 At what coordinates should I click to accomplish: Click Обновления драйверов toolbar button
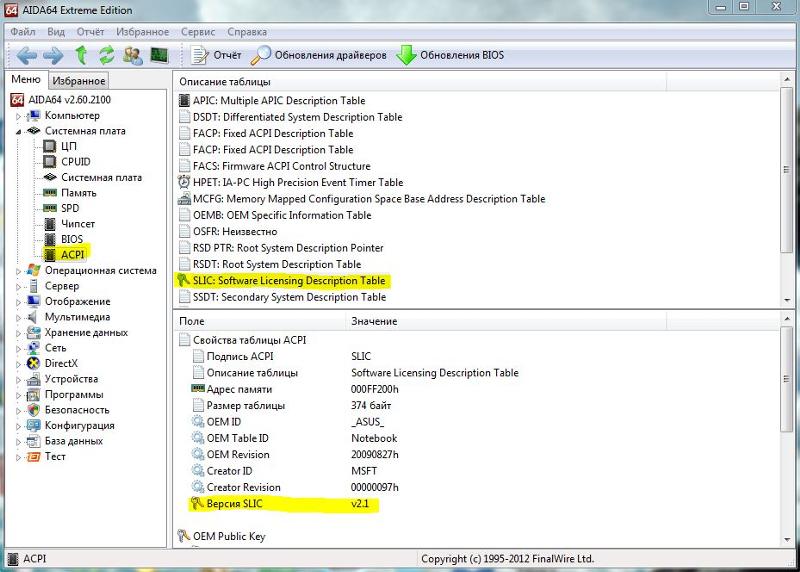click(x=318, y=55)
